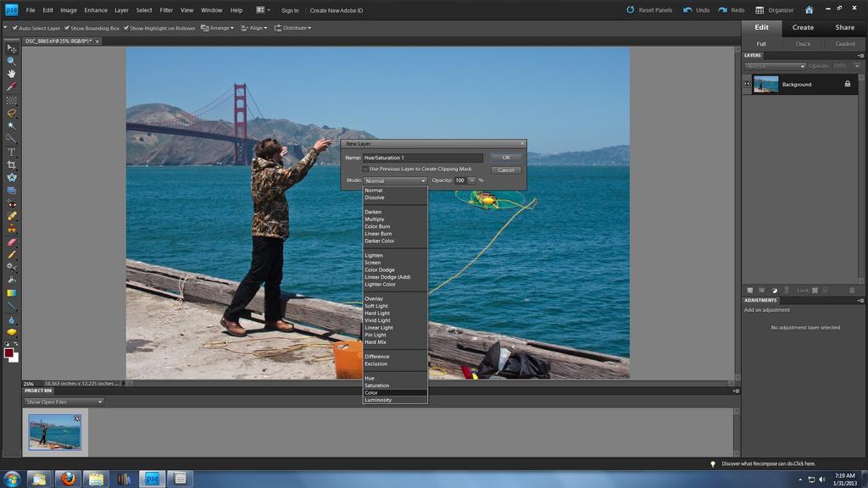Choose Color from the blend mode list

point(371,392)
